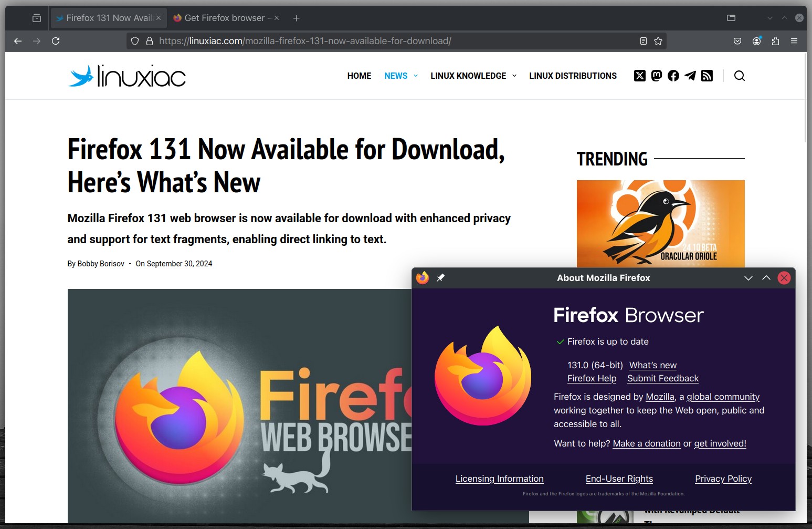Click the linuxiac site logo
The image size is (812, 529).
pos(126,76)
